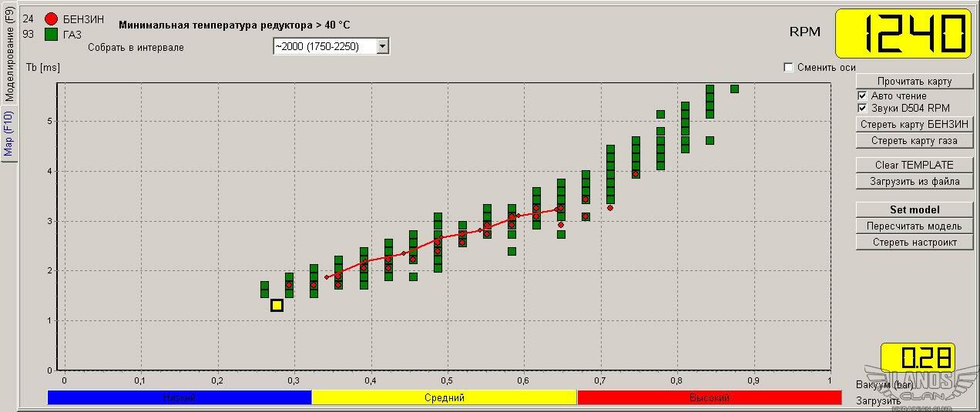The image size is (980, 412).
Task: Select the Map (F10) tab
Action: [x=9, y=134]
